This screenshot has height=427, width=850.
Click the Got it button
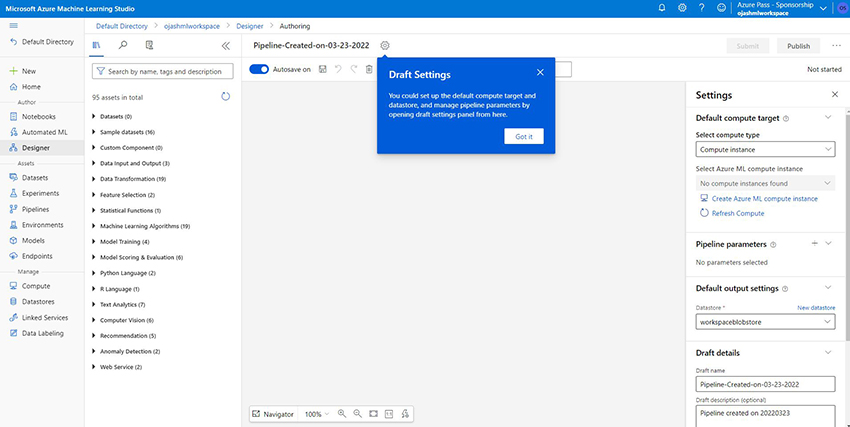pyautogui.click(x=524, y=136)
